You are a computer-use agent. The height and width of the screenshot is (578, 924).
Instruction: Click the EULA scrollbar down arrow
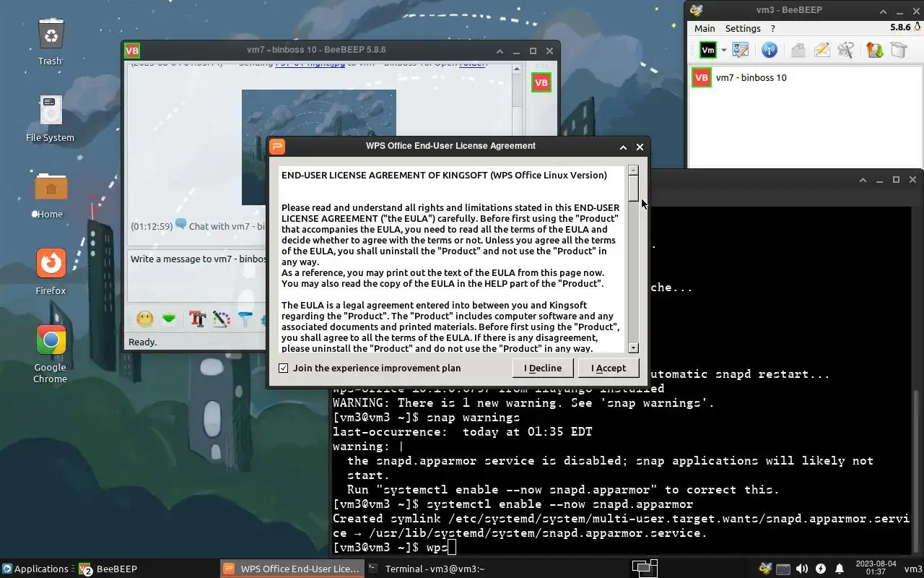(633, 348)
